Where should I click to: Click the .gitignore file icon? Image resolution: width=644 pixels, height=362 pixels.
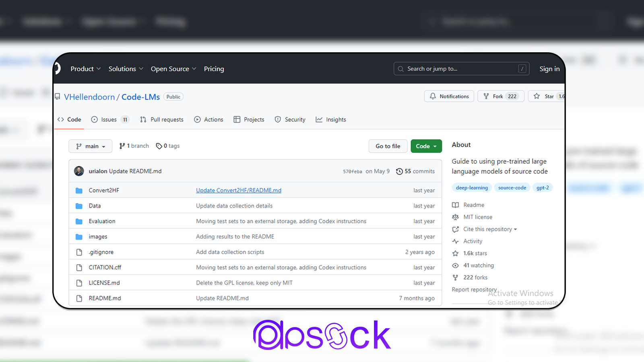point(79,252)
